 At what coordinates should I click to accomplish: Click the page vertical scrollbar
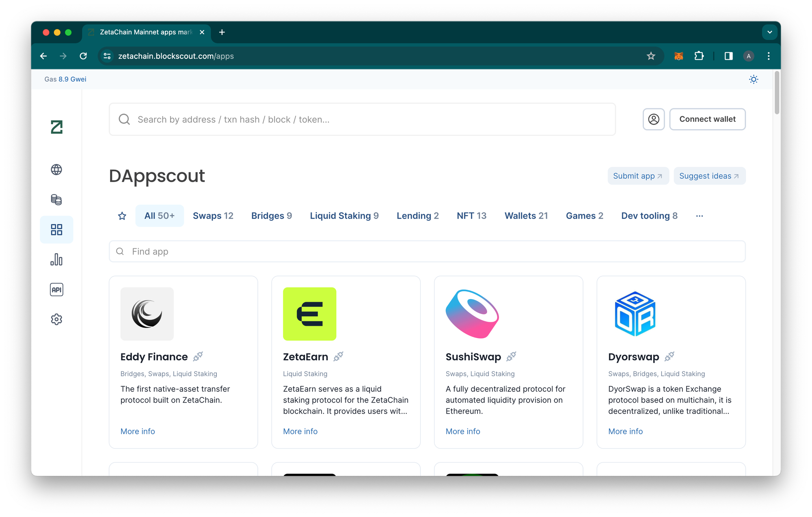click(776, 93)
